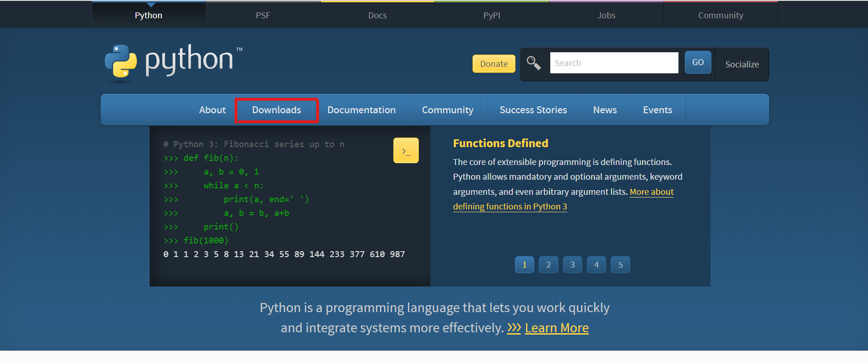This screenshot has width=868, height=363.
Task: Open the Jobs top tab
Action: tap(607, 15)
